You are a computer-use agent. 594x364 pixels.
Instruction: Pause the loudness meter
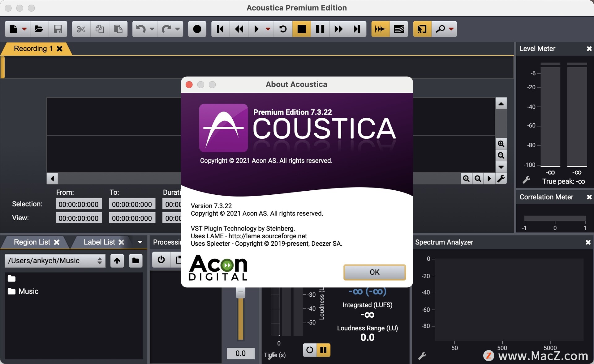point(323,350)
